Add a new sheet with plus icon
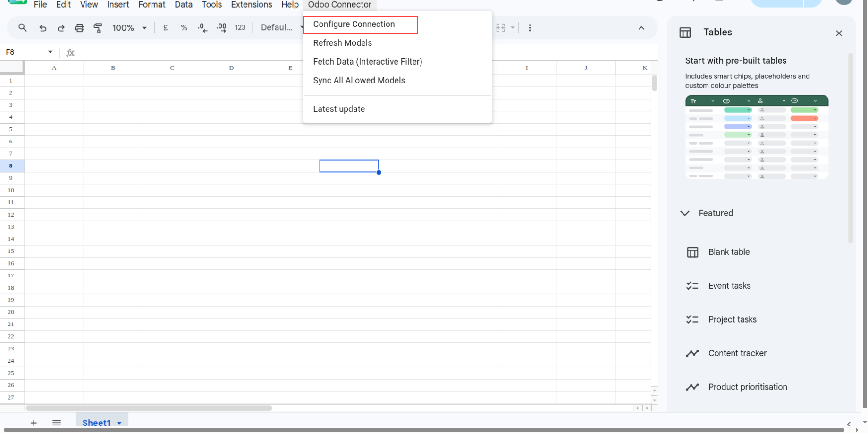The height and width of the screenshot is (433, 868). tap(34, 423)
